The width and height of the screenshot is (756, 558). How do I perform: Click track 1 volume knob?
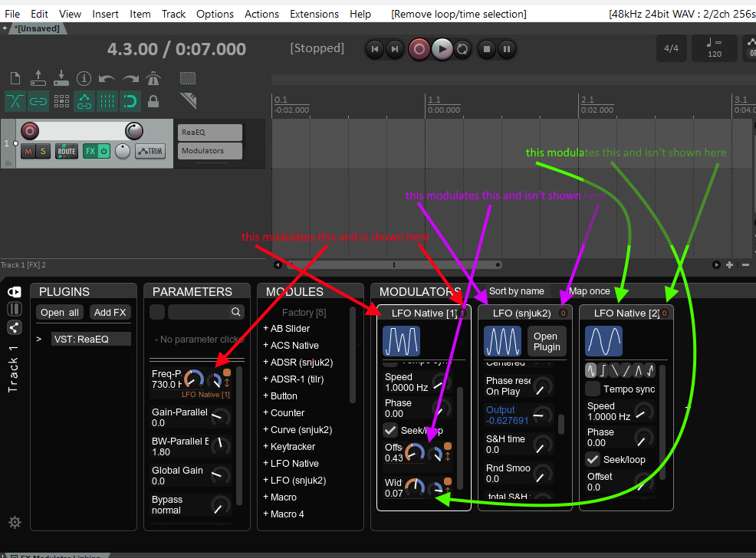tap(134, 131)
